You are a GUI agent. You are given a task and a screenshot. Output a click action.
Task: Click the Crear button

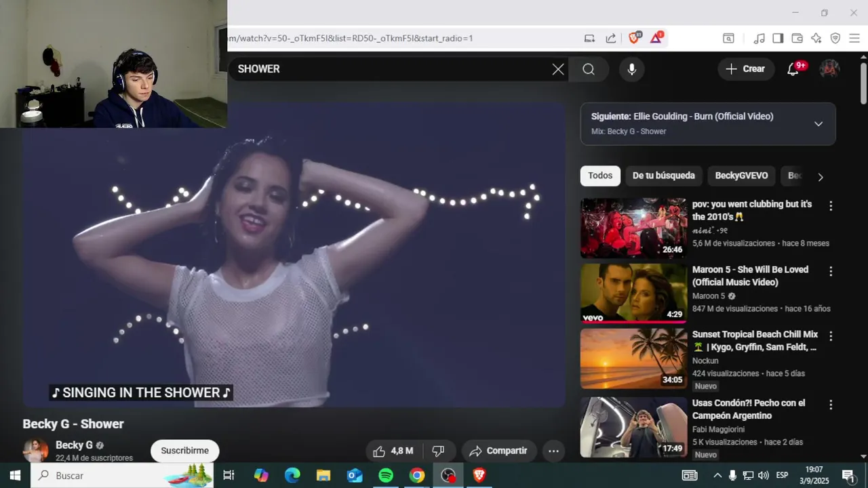point(745,69)
